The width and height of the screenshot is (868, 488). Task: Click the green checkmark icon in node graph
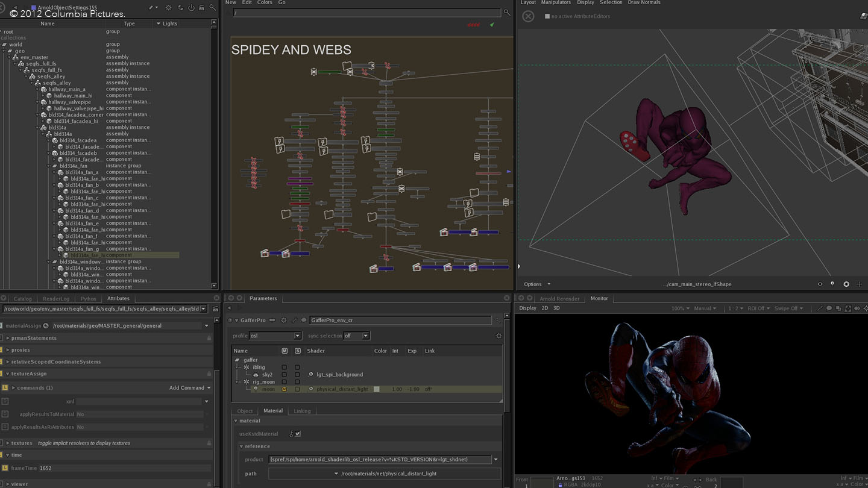pos(492,25)
